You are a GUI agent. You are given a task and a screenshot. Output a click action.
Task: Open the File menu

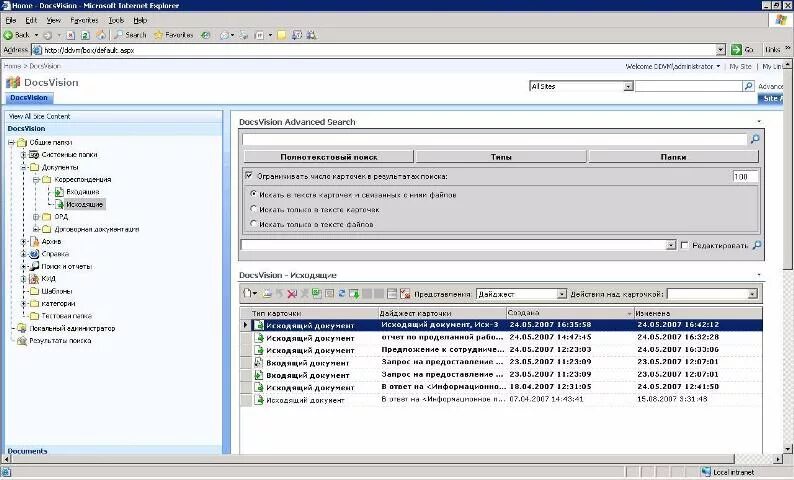(11, 20)
